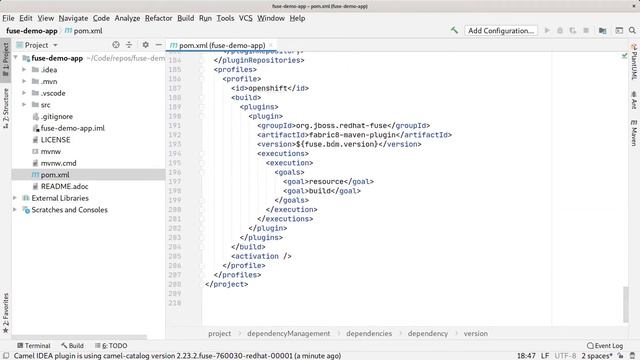Click the dependencies XML breadcrumb
The height and width of the screenshot is (360, 640).
pyautogui.click(x=369, y=333)
